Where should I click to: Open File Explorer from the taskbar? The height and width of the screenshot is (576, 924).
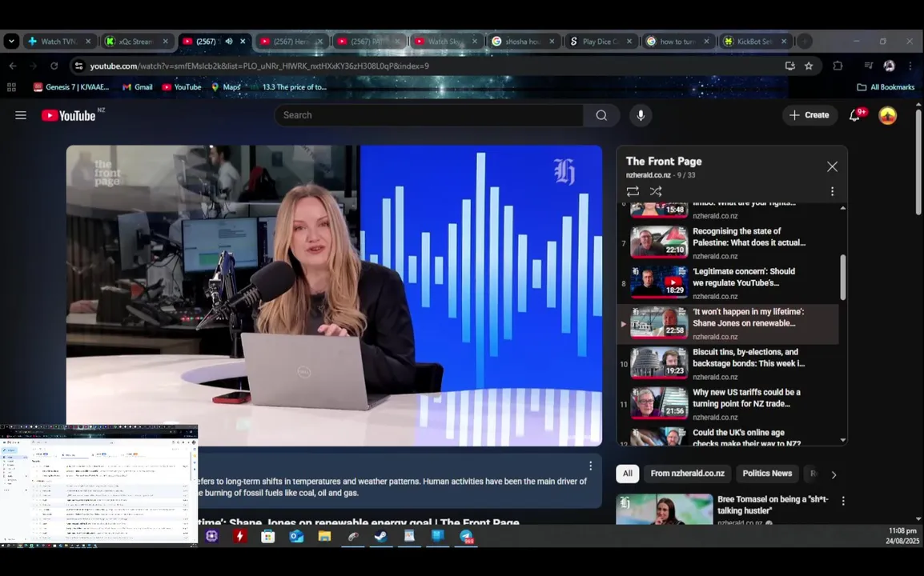(x=325, y=536)
